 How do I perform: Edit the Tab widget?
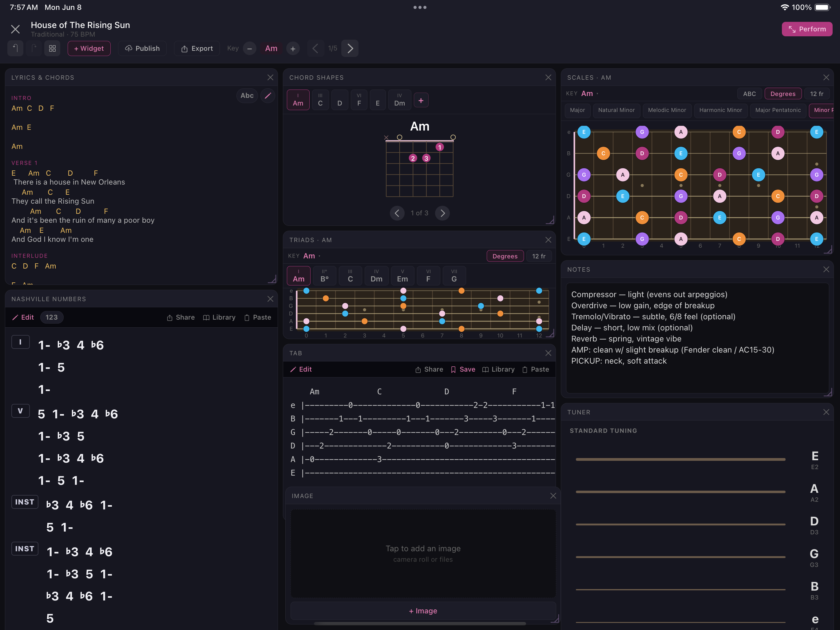[301, 369]
